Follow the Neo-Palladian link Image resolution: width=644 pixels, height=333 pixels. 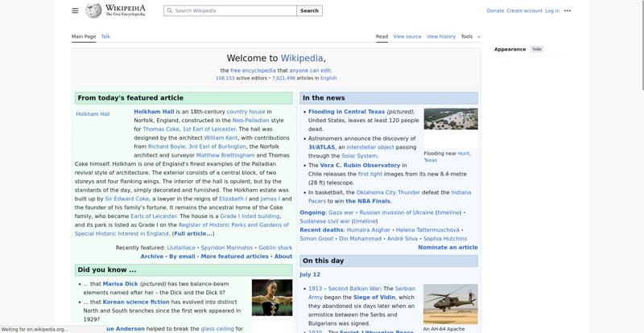250,121
